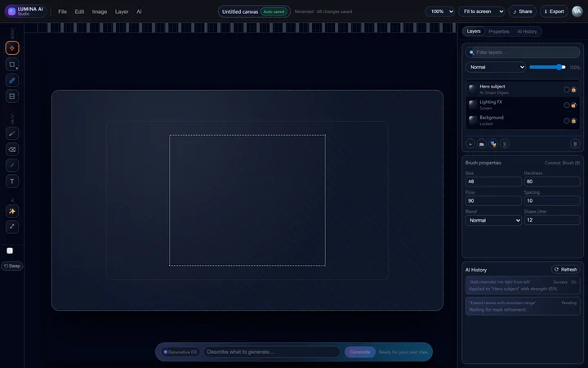Click the Export button
Viewport: 588px width, 368px height.
coord(554,11)
